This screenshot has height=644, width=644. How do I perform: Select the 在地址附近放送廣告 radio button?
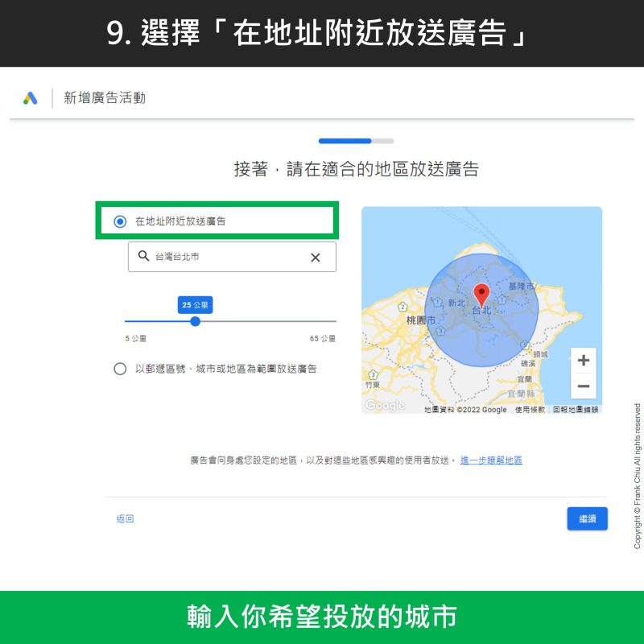(x=120, y=221)
